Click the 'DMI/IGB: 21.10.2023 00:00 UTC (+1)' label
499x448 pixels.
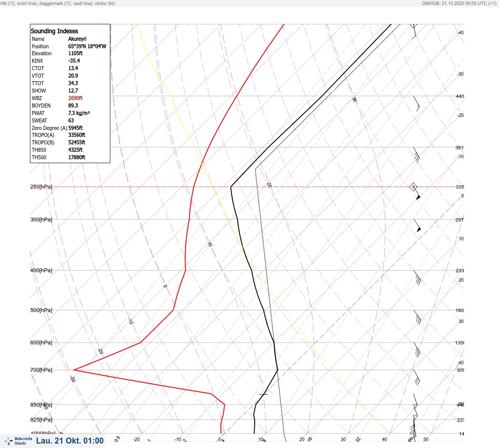pyautogui.click(x=459, y=3)
